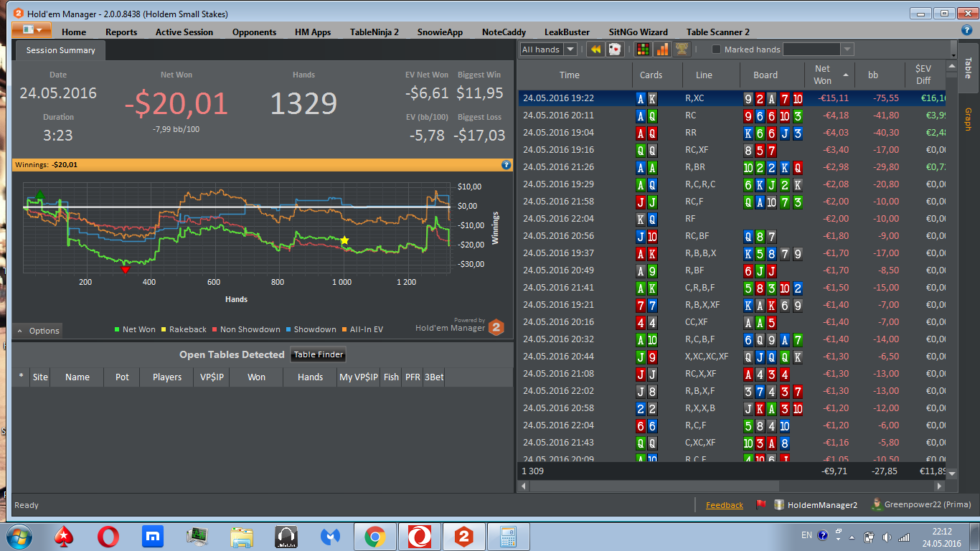Toggle the Non Showdown series in legend
980x551 pixels.
(x=245, y=329)
